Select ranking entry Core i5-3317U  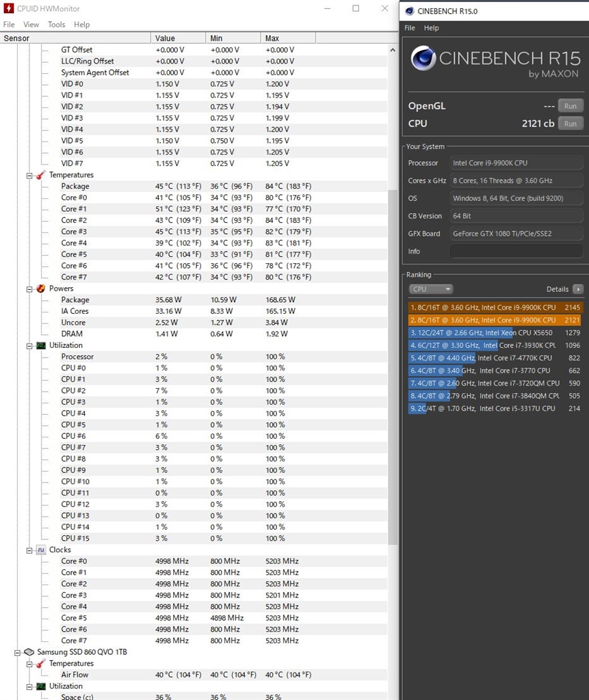click(495, 409)
